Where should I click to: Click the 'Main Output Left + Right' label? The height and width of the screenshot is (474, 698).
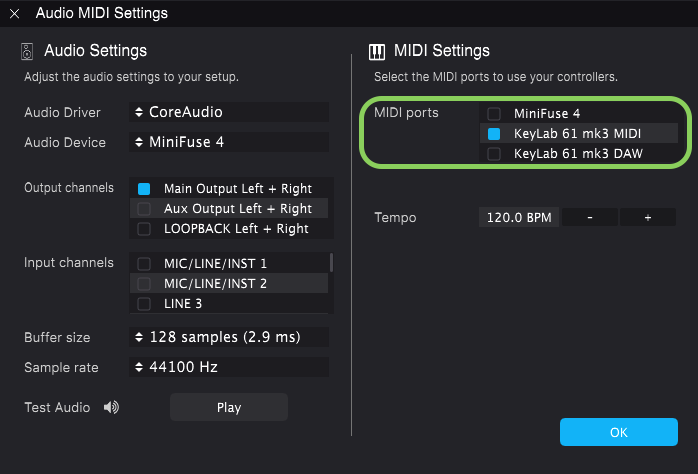coord(238,189)
